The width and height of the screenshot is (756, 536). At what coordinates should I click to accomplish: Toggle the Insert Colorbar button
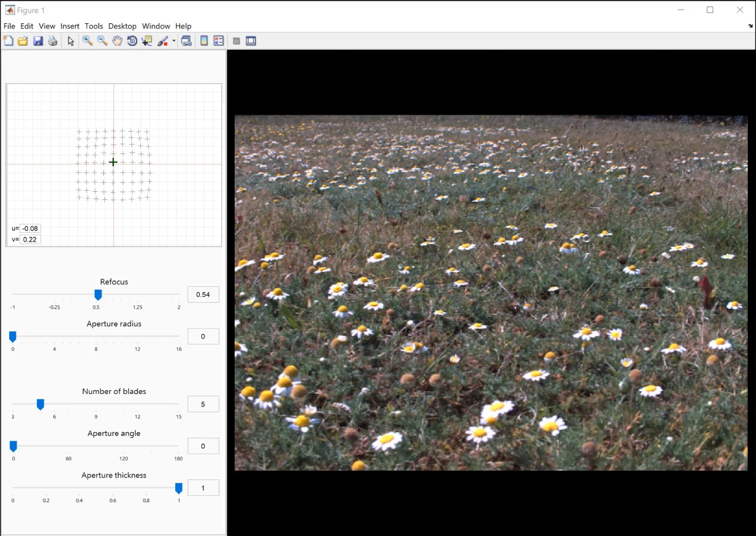pos(204,41)
